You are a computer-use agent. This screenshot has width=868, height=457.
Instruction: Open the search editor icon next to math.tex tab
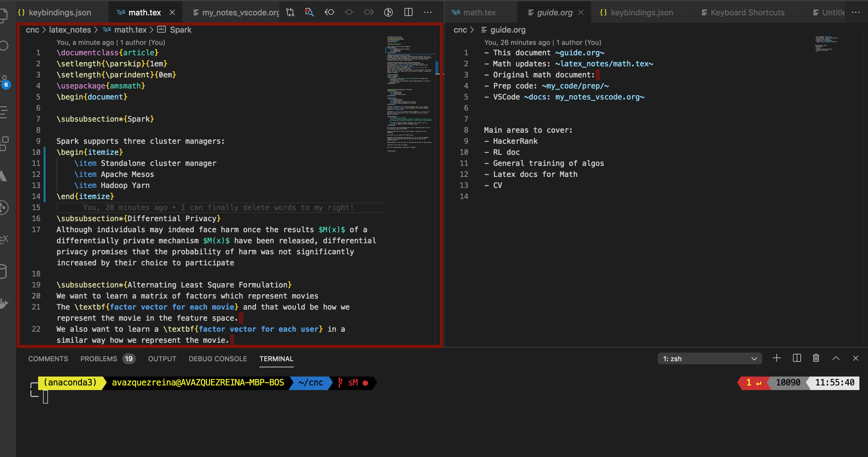pyautogui.click(x=309, y=12)
